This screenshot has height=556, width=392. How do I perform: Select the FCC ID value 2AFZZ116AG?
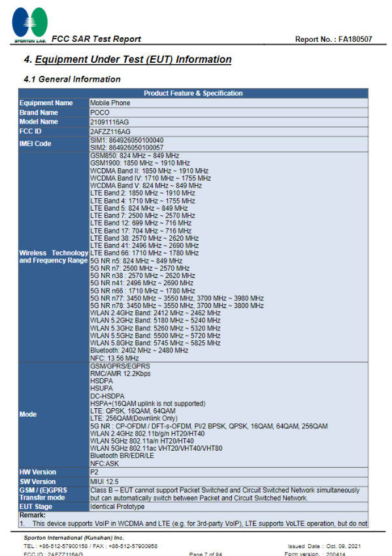pyautogui.click(x=110, y=131)
